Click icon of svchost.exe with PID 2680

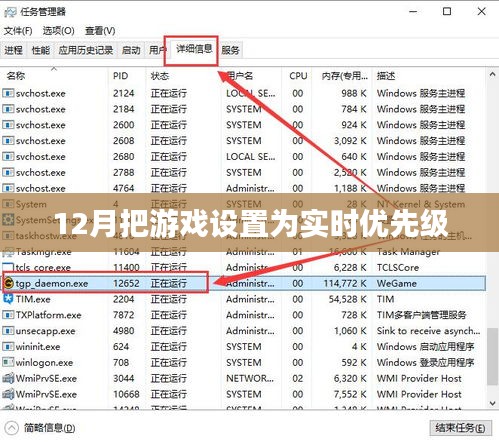pyautogui.click(x=8, y=156)
